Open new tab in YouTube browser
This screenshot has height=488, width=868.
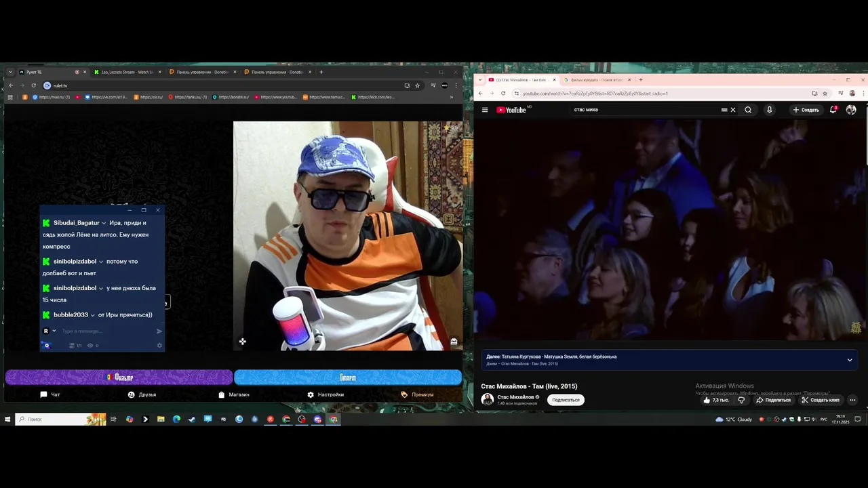[x=640, y=80]
